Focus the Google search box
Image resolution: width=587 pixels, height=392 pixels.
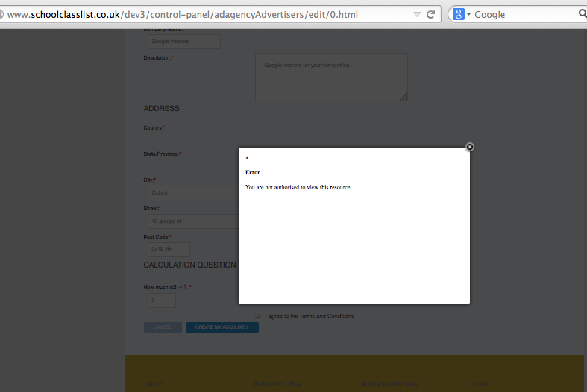(522, 14)
